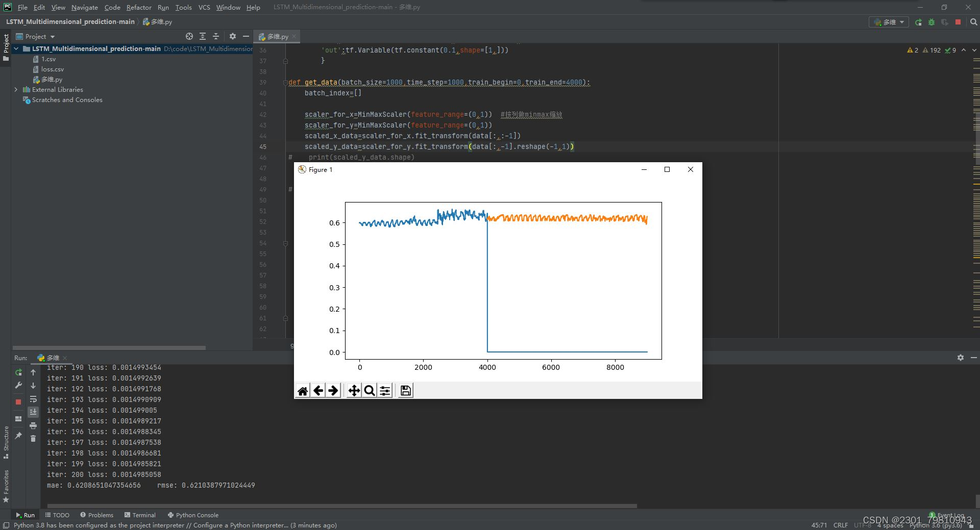
Task: Click the Save figure disk icon
Action: click(x=406, y=391)
